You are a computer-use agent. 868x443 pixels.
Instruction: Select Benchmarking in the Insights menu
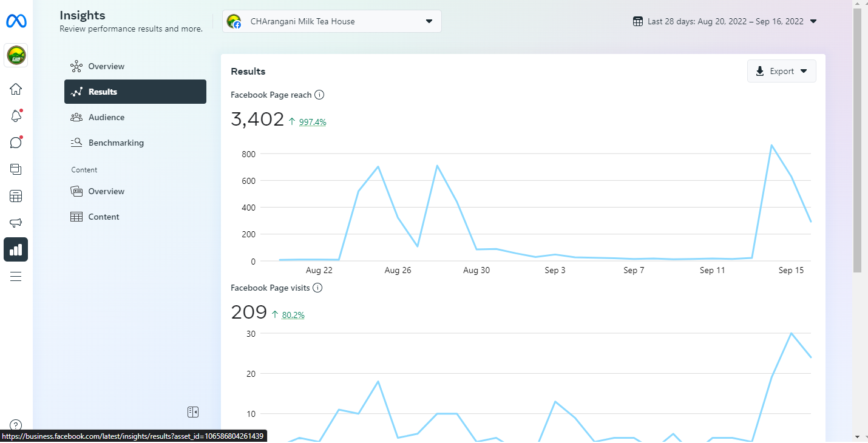click(116, 143)
